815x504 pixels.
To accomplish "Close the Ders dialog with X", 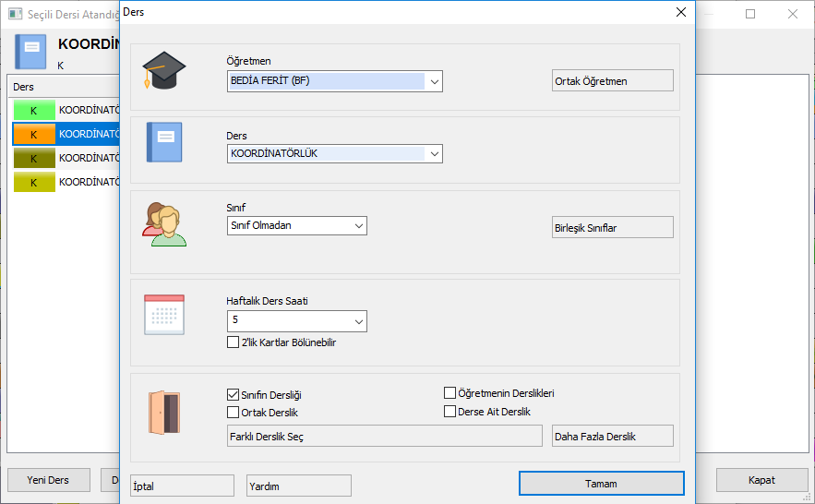I will [681, 12].
